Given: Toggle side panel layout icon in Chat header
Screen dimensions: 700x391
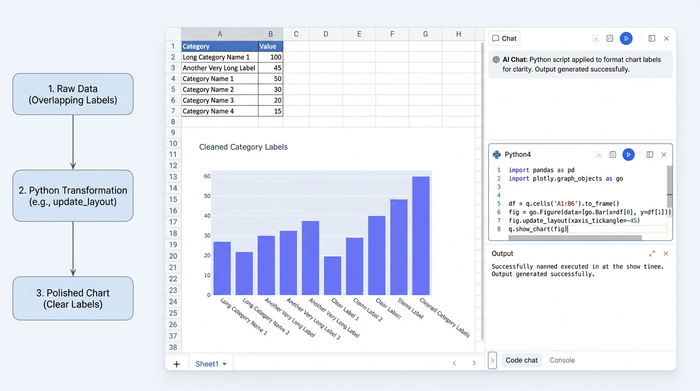Looking at the screenshot, I should click(652, 39).
